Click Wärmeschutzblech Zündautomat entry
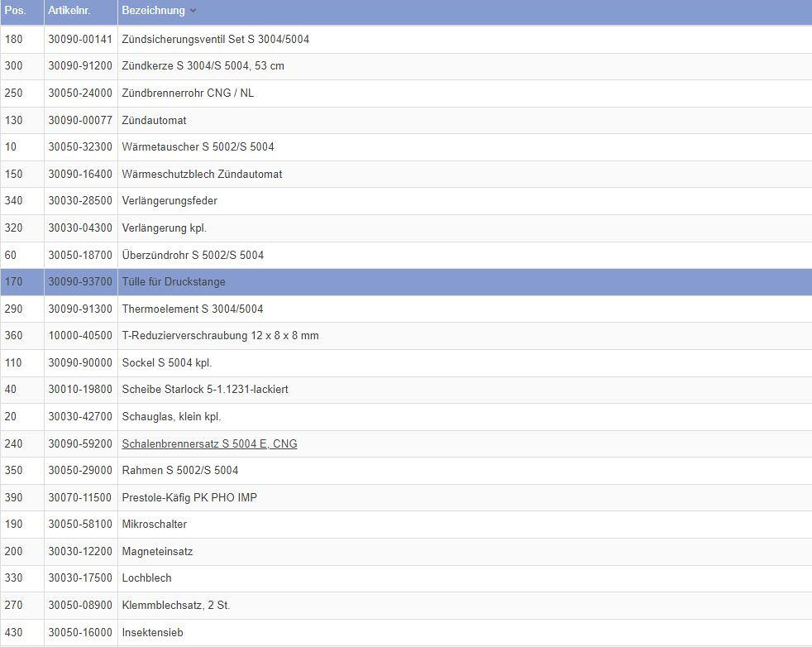Screen dimensions: 812x647 coord(202,174)
